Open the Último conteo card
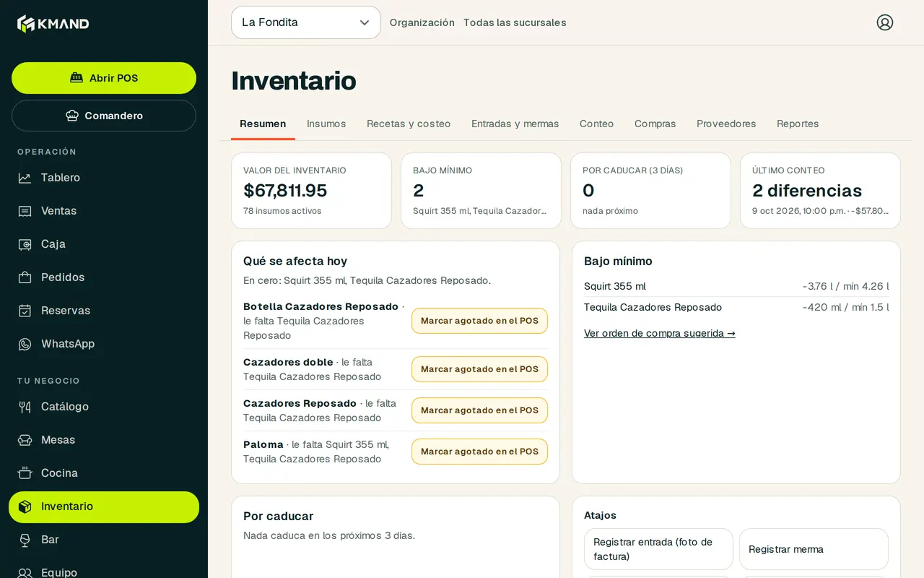Image resolution: width=924 pixels, height=578 pixels. [820, 191]
